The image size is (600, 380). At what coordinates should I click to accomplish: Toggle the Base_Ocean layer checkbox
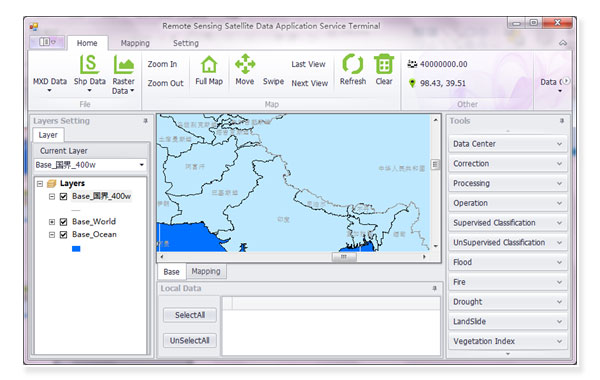pos(64,235)
